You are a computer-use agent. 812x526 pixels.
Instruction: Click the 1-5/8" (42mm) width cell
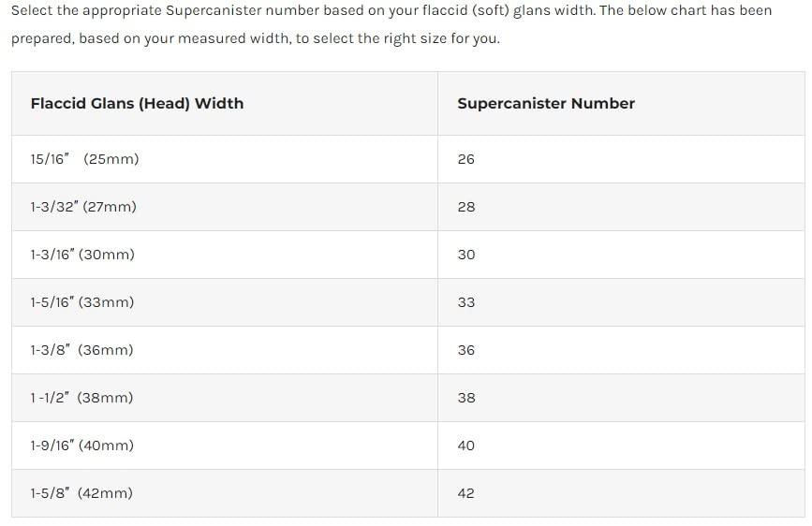[81, 493]
